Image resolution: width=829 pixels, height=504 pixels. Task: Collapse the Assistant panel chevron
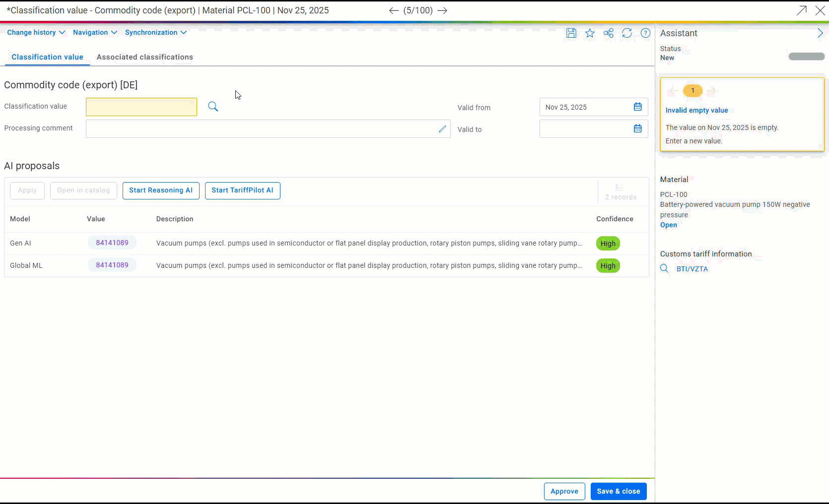pyautogui.click(x=820, y=33)
